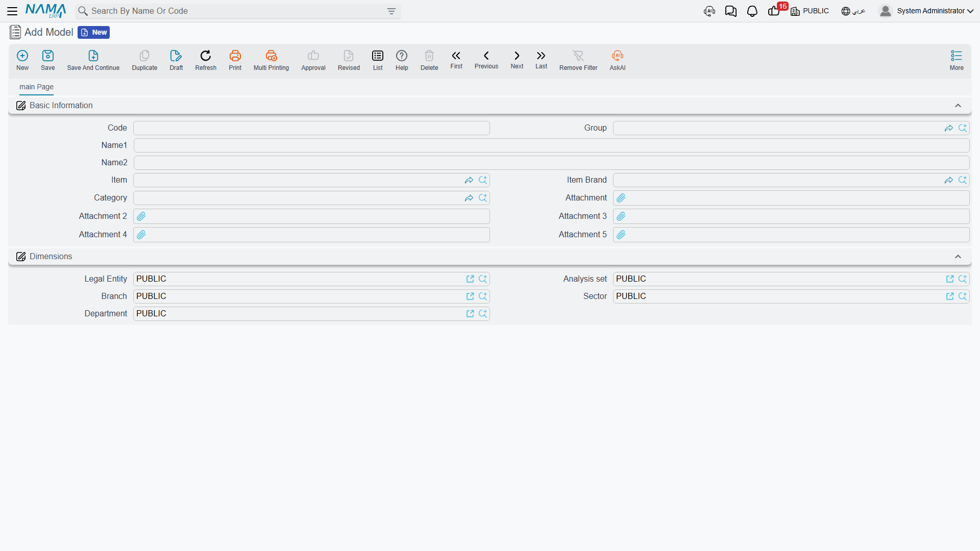Open Help

click(402, 60)
